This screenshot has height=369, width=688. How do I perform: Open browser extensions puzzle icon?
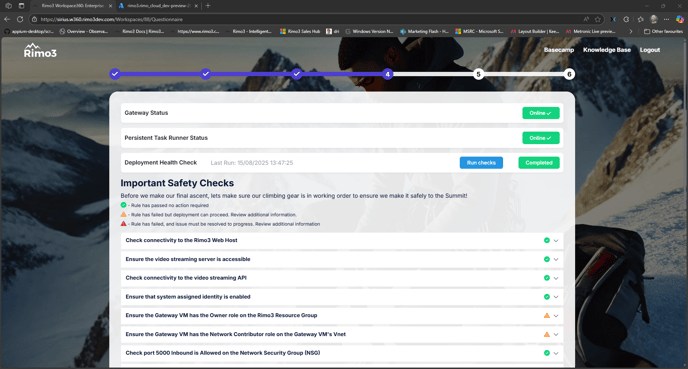pyautogui.click(x=626, y=19)
